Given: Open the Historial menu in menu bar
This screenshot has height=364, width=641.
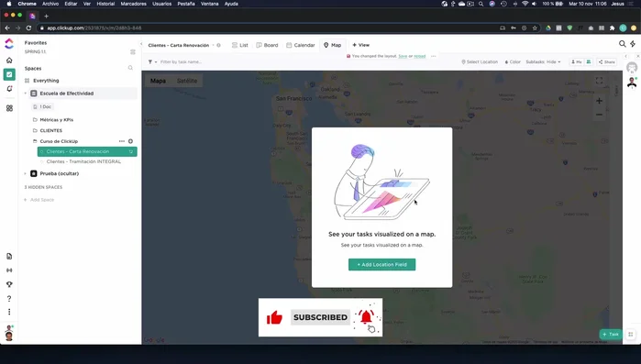Looking at the screenshot, I should (105, 4).
